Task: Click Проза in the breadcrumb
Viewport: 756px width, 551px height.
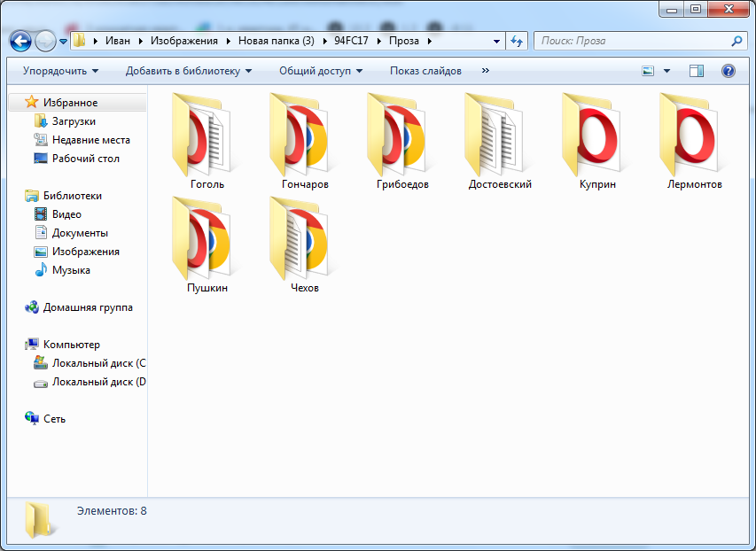Action: [404, 41]
